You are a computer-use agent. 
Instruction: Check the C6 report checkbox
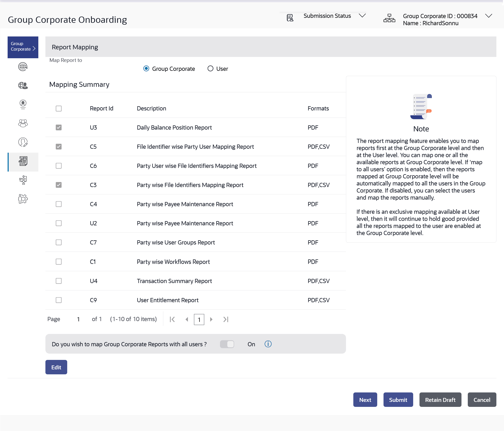tap(59, 166)
